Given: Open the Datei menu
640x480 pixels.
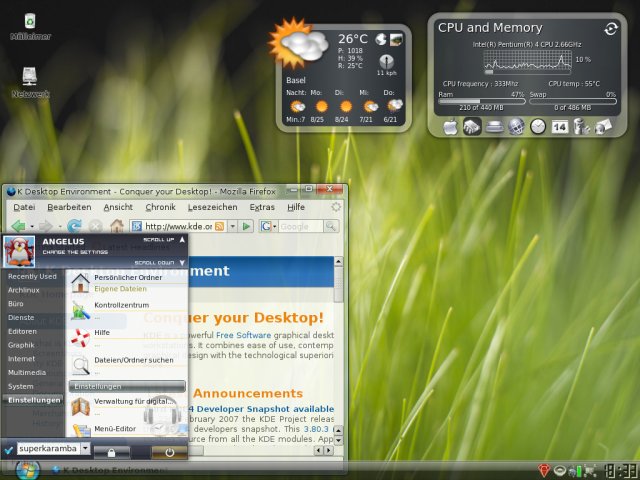Looking at the screenshot, I should tap(24, 207).
